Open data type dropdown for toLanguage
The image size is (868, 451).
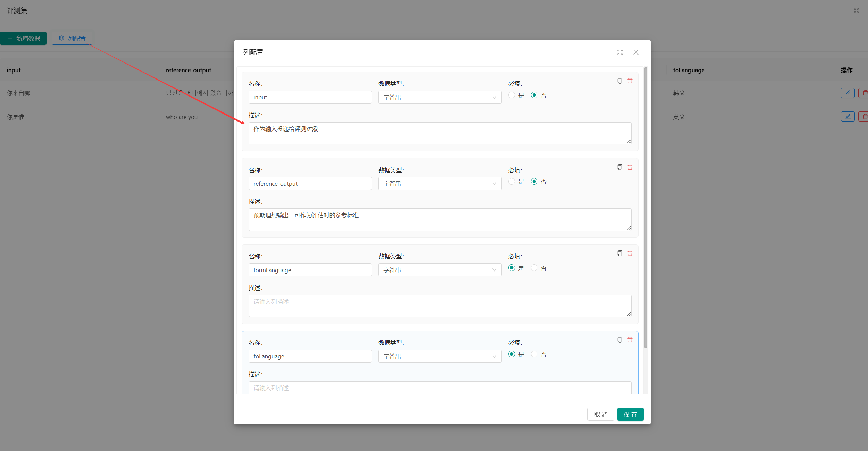(x=440, y=356)
